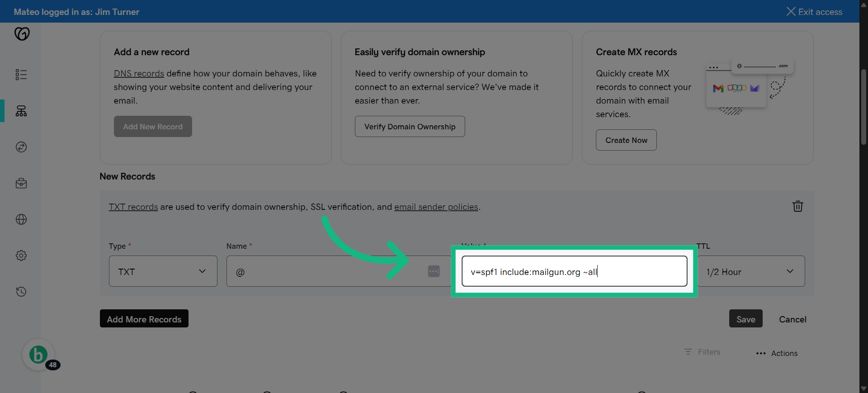Cancel the new record entry
The image size is (868, 393).
point(793,319)
